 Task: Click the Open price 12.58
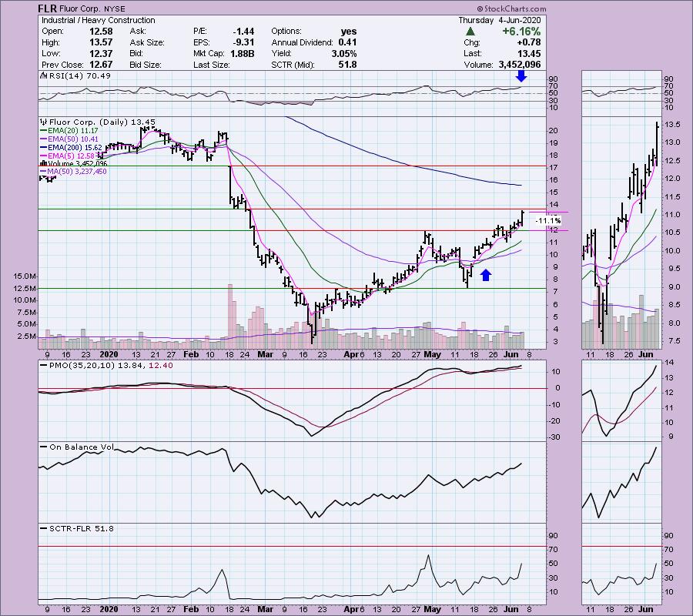point(101,32)
